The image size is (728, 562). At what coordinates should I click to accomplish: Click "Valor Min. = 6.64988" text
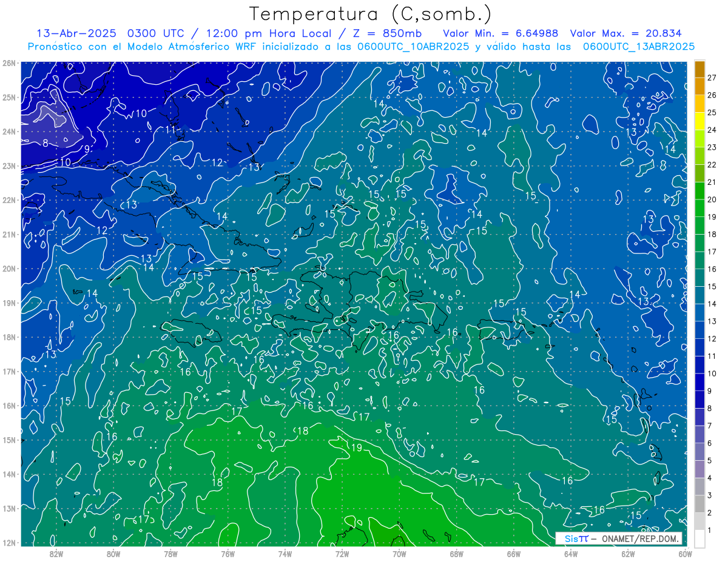pyautogui.click(x=500, y=33)
